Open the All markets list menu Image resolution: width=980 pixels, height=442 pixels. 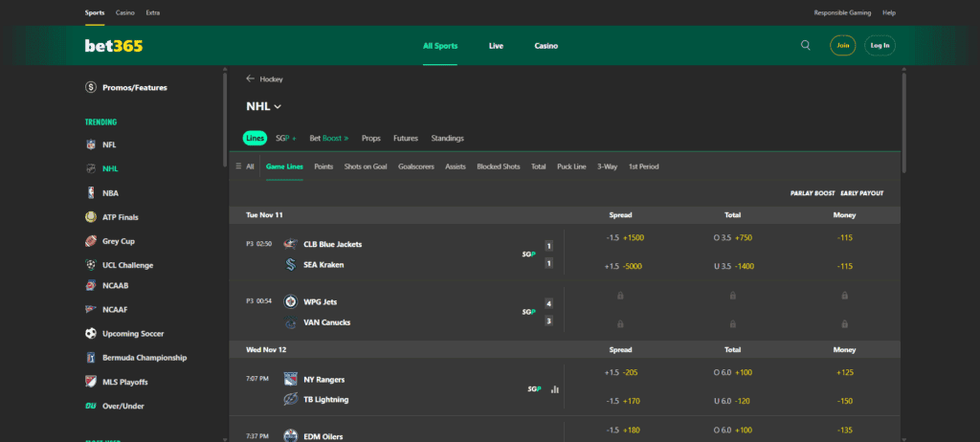point(245,166)
